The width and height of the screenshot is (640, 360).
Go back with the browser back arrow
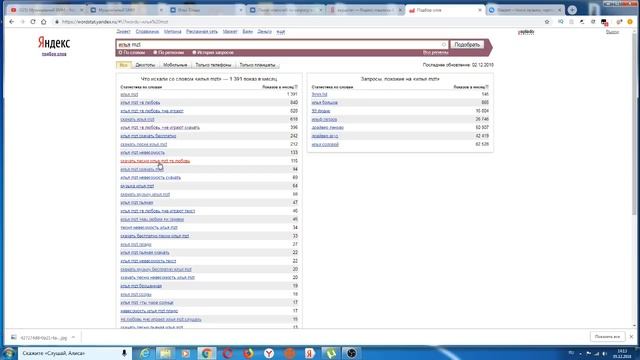[11, 22]
